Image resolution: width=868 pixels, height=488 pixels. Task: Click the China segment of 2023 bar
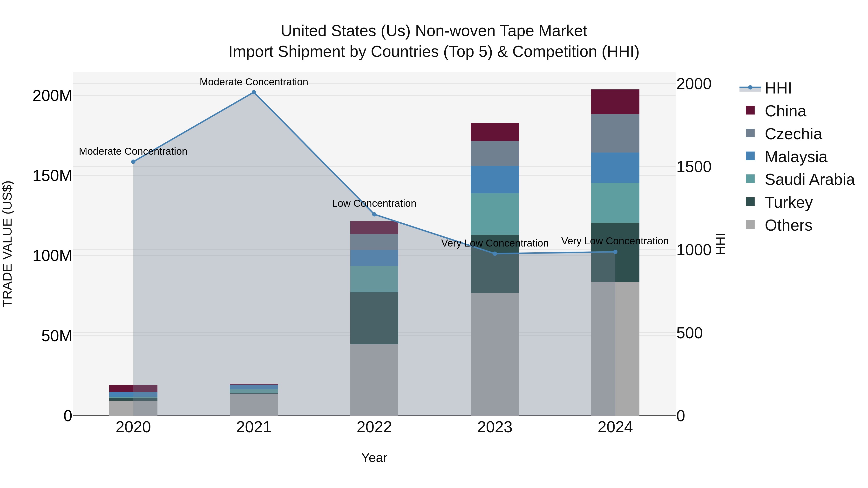click(495, 132)
